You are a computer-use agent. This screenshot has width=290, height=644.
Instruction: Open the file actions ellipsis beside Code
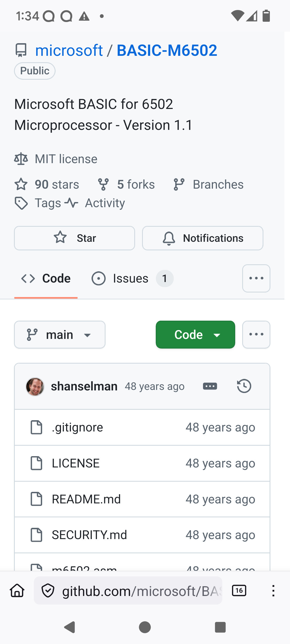coord(256,335)
